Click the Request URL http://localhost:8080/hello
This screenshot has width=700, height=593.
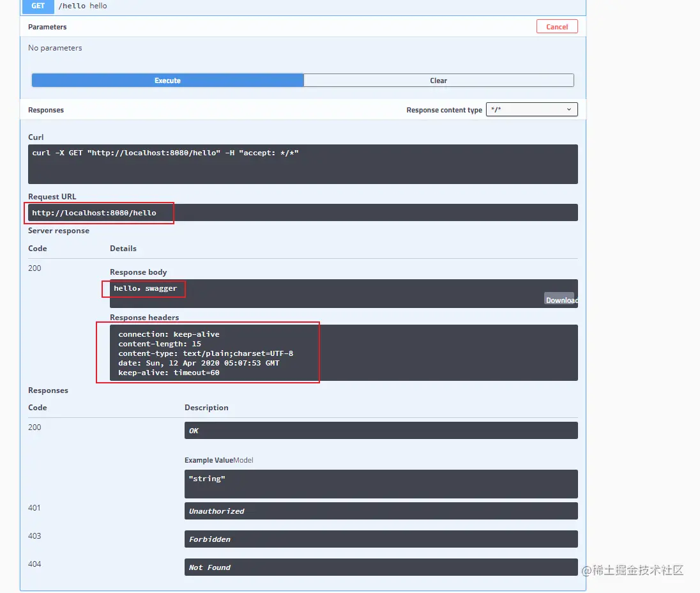(94, 213)
